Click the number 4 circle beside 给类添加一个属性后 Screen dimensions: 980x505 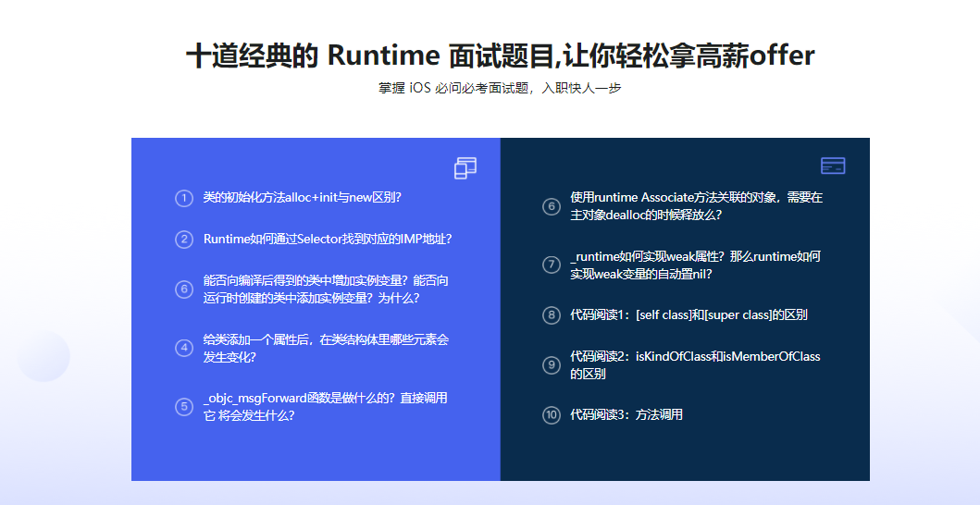point(183,348)
